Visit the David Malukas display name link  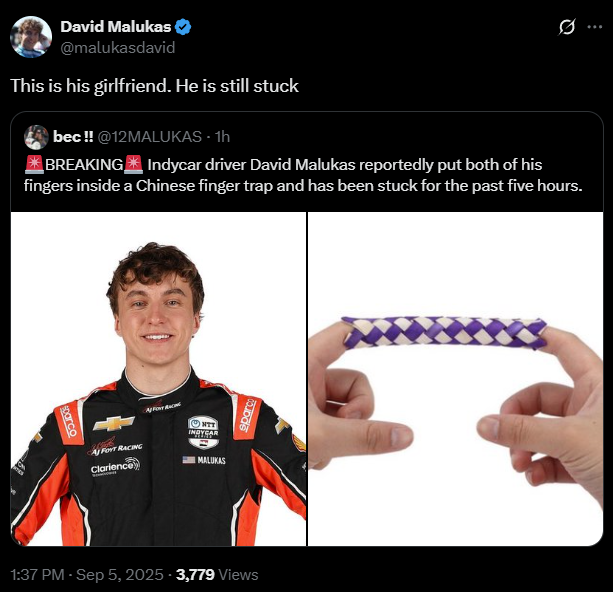pyautogui.click(x=116, y=27)
